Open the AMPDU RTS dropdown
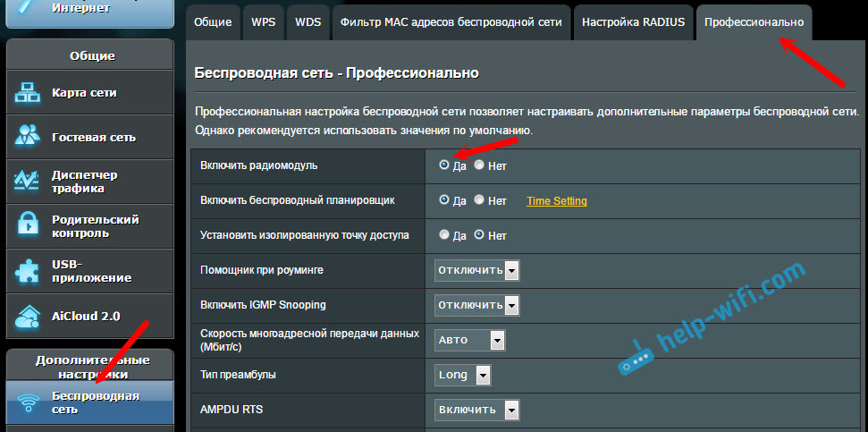This screenshot has height=432, width=868. (x=477, y=410)
